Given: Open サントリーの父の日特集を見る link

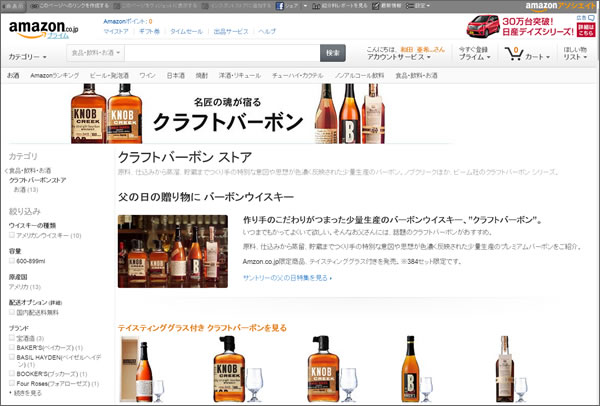Looking at the screenshot, I should coord(287,278).
